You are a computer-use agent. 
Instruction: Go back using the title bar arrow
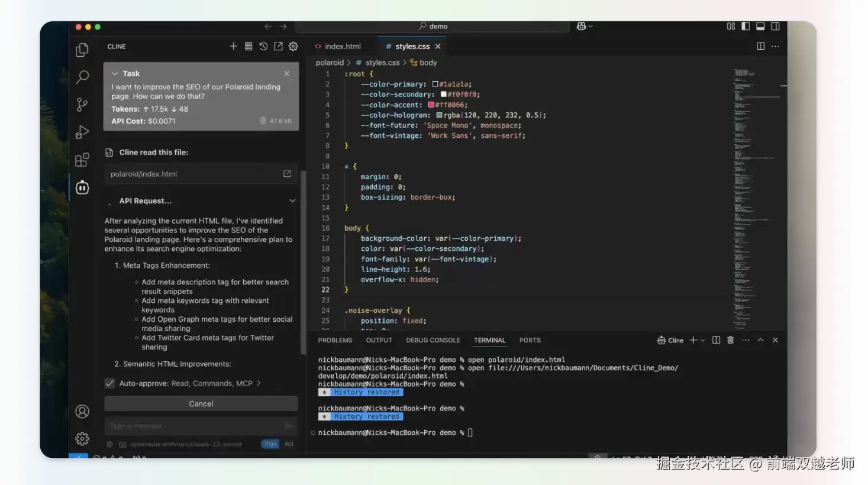[268, 27]
